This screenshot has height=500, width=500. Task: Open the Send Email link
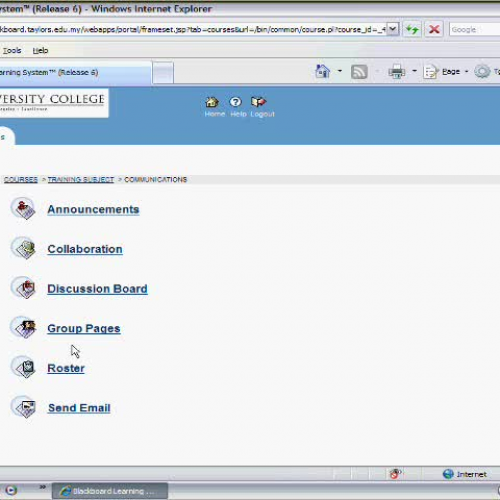pos(79,408)
